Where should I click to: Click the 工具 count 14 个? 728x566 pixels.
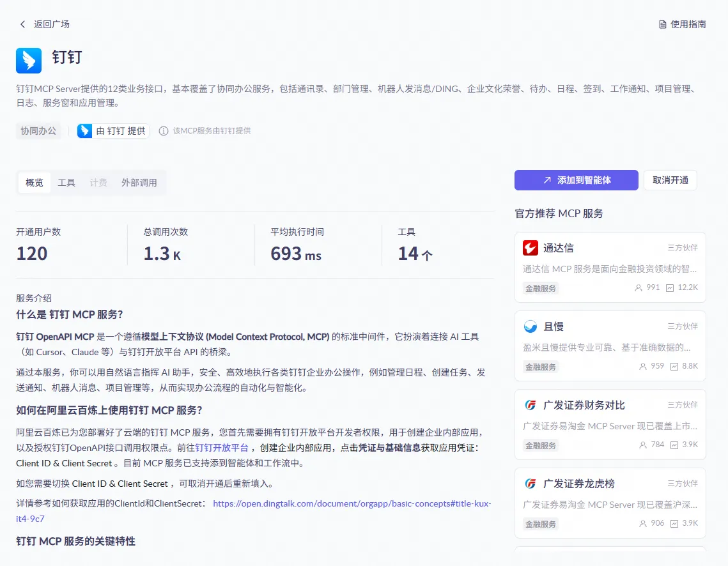415,254
